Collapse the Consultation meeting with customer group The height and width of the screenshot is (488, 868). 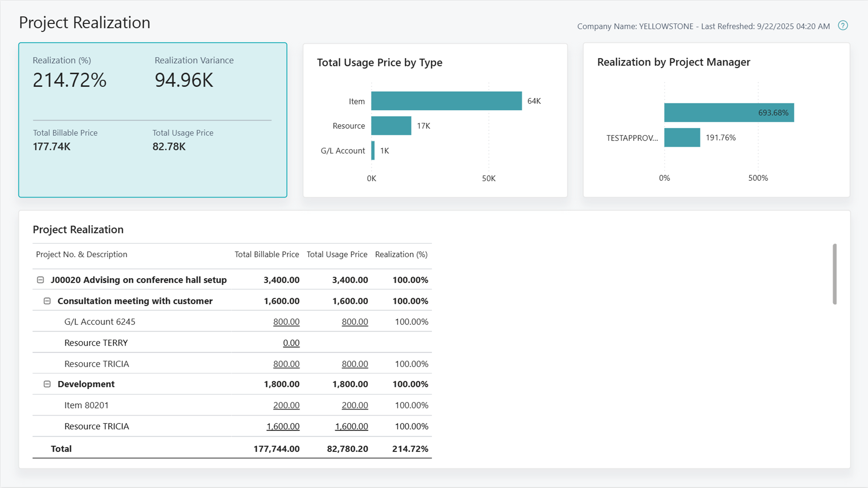[47, 300]
